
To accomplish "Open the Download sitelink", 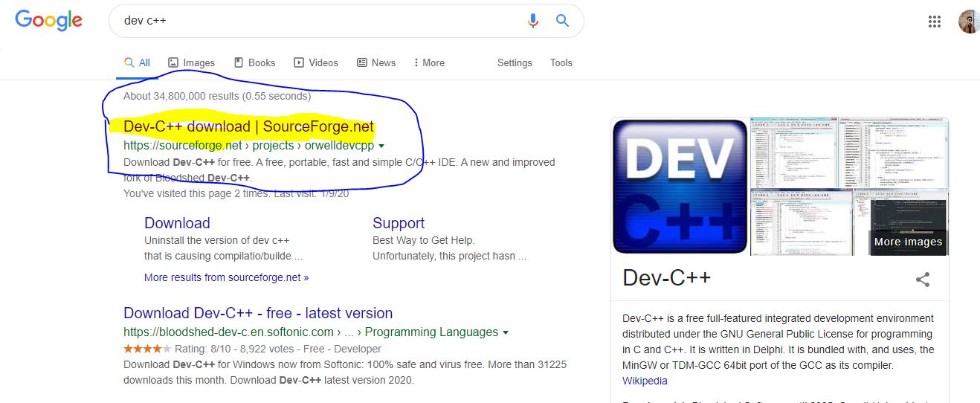I will [x=177, y=223].
